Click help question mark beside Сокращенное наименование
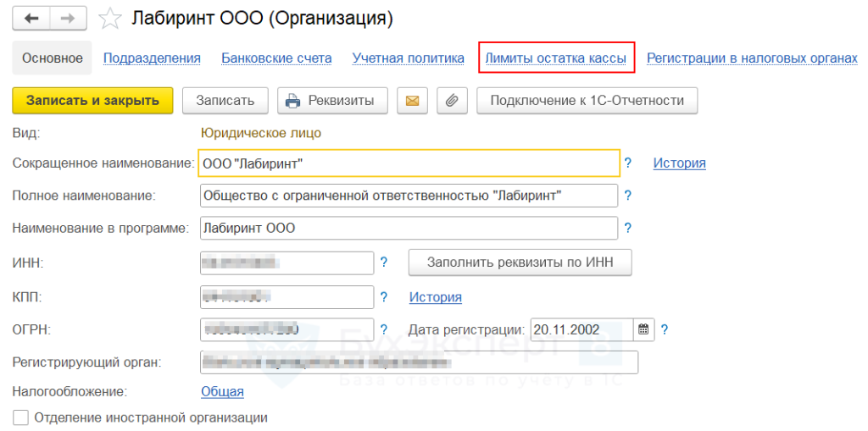This screenshot has height=431, width=868. [628, 163]
